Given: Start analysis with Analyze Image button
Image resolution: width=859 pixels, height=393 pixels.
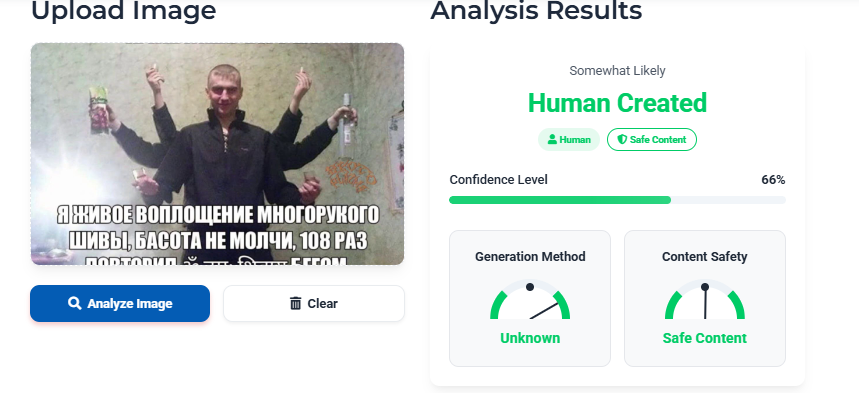Looking at the screenshot, I should click(120, 303).
